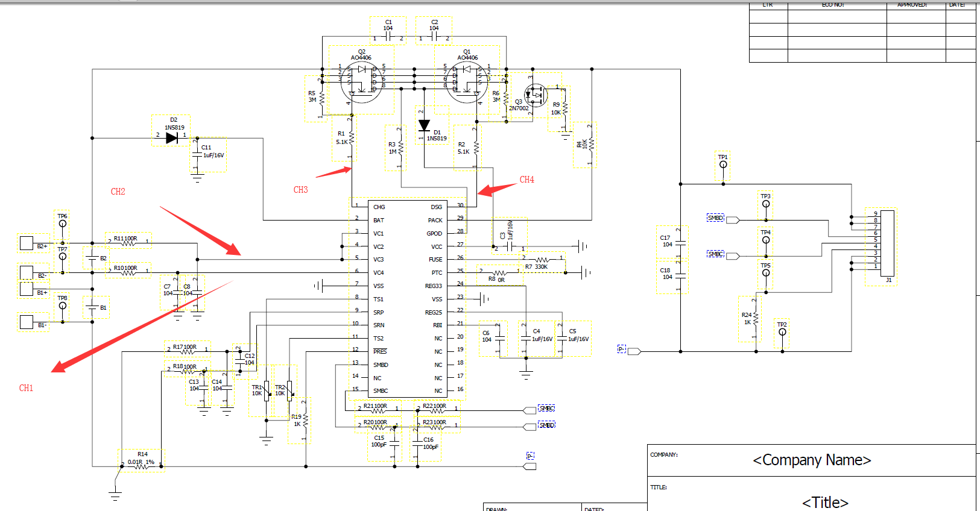Select battery cell symbol B1
Screen dimensions: 980x511
[x=92, y=307]
